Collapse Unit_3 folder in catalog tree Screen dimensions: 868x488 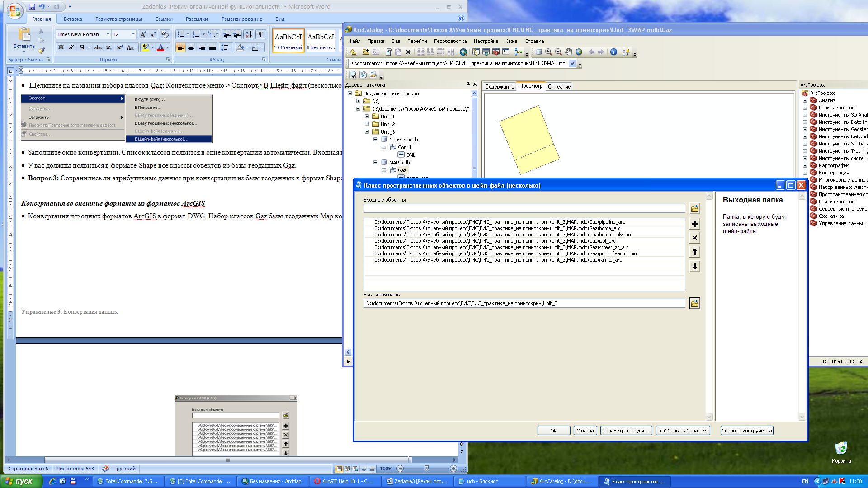pos(367,132)
